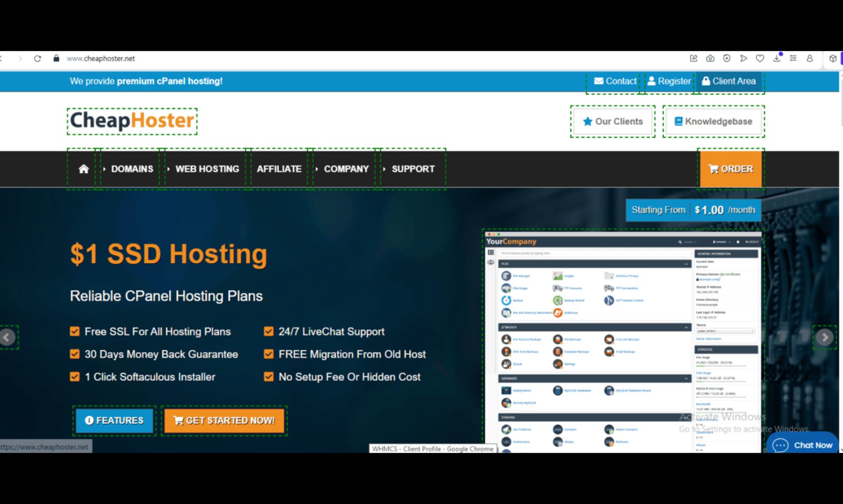Click the address bar URL
Image resolution: width=843 pixels, height=504 pixels.
(101, 58)
